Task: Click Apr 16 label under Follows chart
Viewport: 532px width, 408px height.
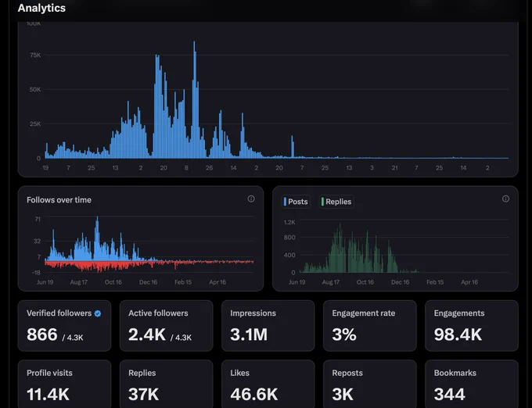Action: (217, 282)
